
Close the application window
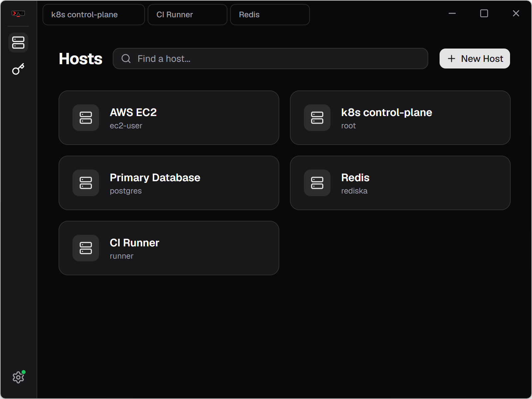tap(516, 13)
